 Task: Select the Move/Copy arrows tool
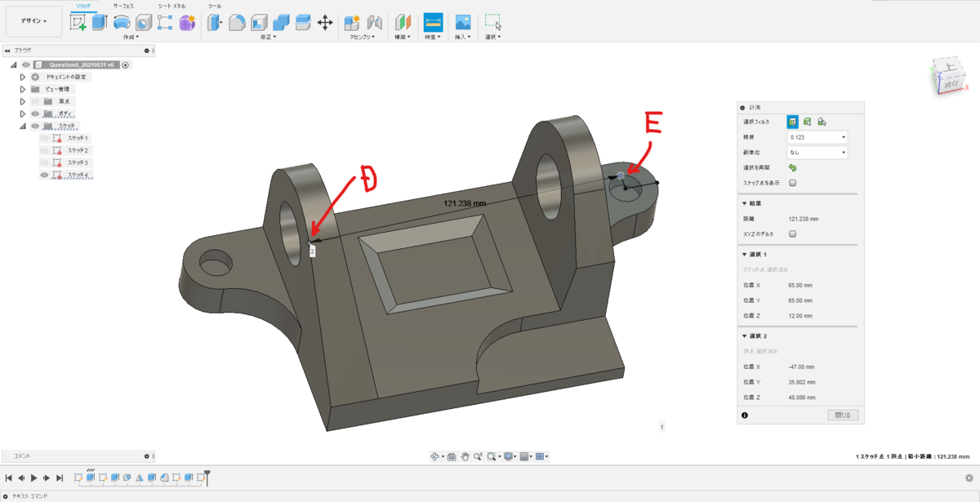coord(325,23)
